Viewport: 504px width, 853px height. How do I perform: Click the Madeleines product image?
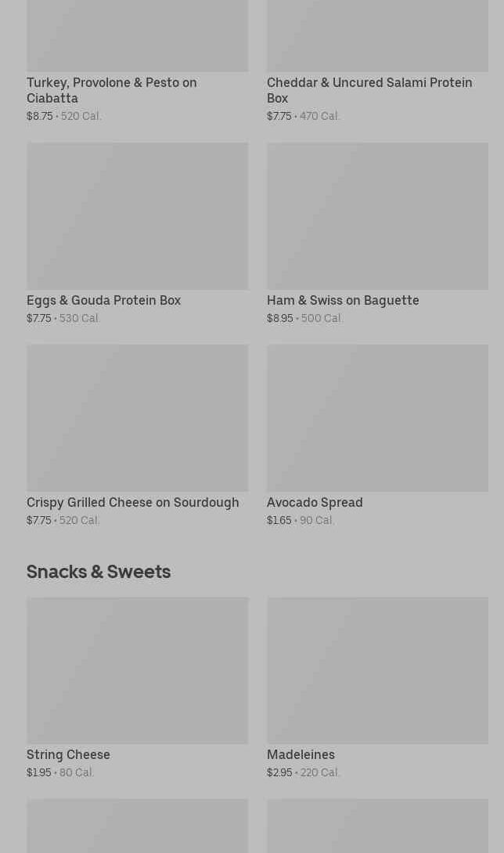(377, 670)
